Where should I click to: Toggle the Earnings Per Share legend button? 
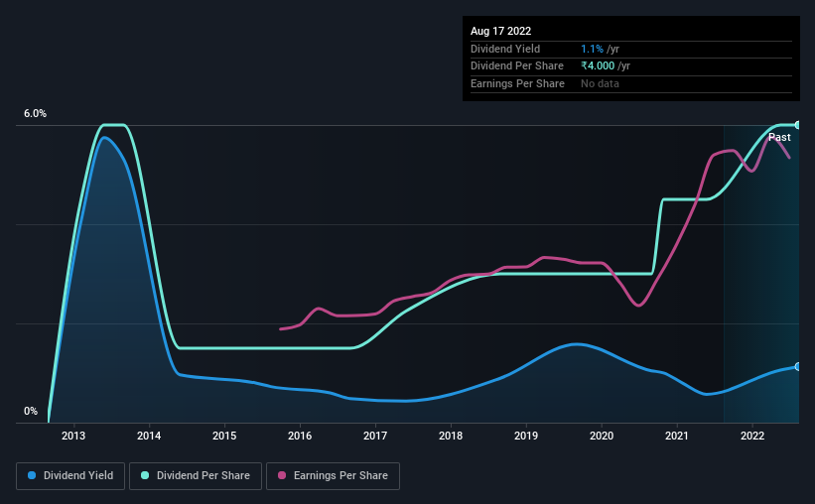click(333, 476)
